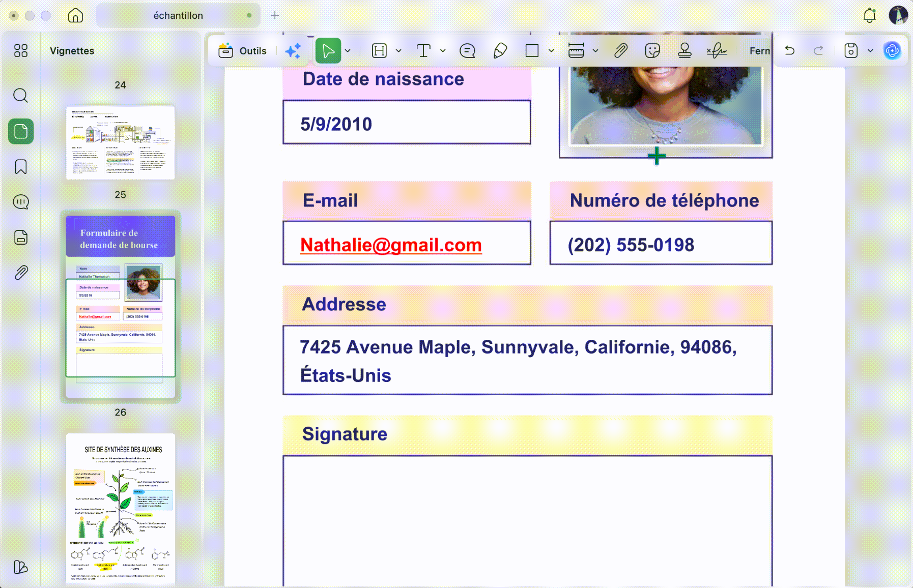Click the Addresse heading

pos(344,304)
